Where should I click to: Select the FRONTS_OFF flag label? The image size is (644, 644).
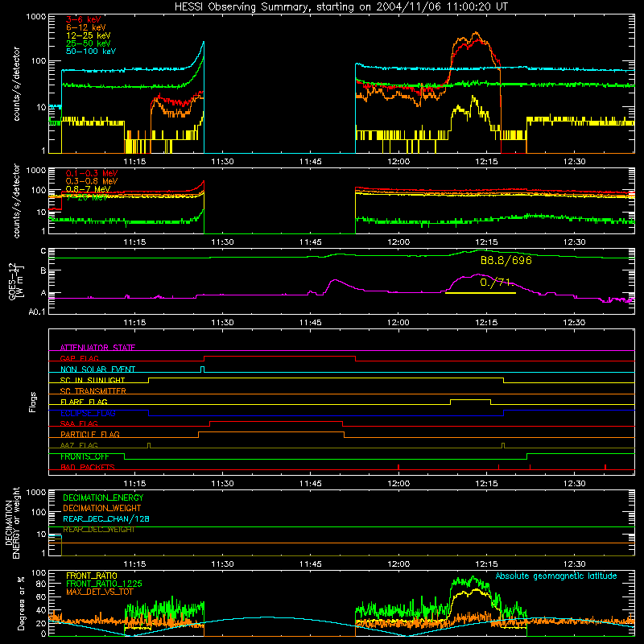pyautogui.click(x=85, y=456)
